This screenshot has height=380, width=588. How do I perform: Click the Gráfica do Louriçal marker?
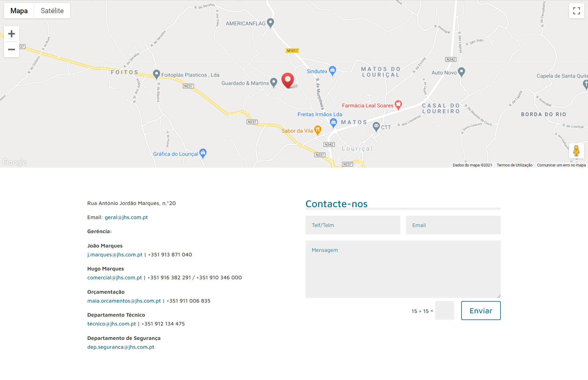coord(203,153)
